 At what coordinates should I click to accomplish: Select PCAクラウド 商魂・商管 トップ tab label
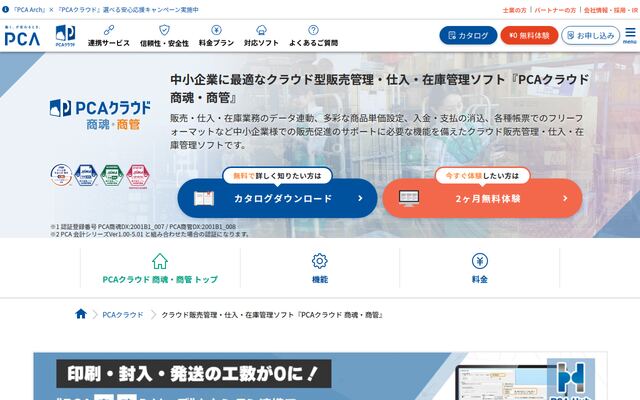(x=160, y=280)
